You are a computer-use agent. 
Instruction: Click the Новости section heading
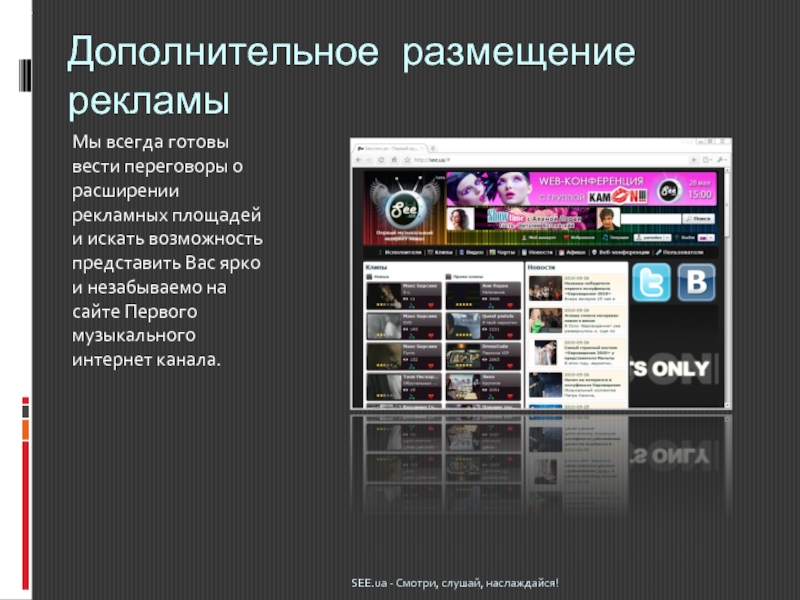pos(541,267)
